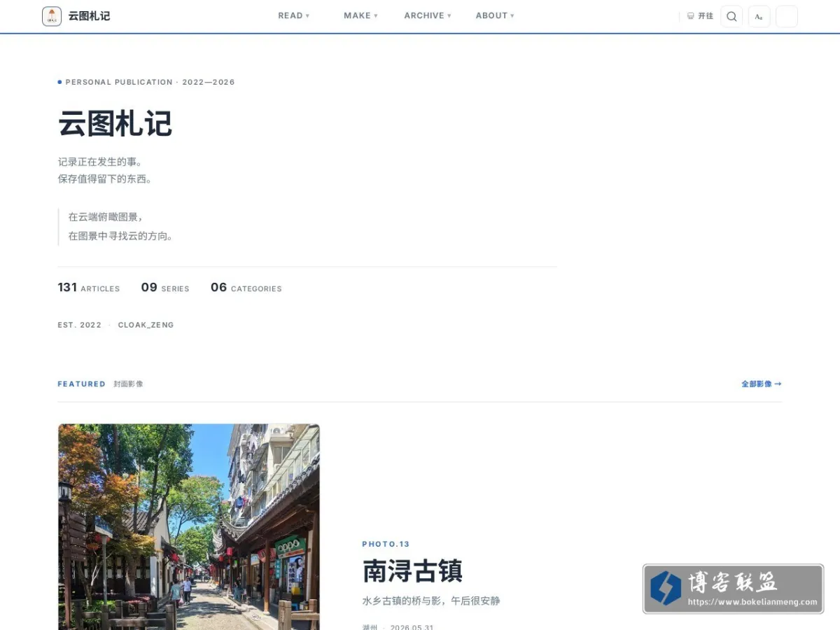This screenshot has width=840, height=630.
Task: Open the search icon in header
Action: tap(731, 16)
